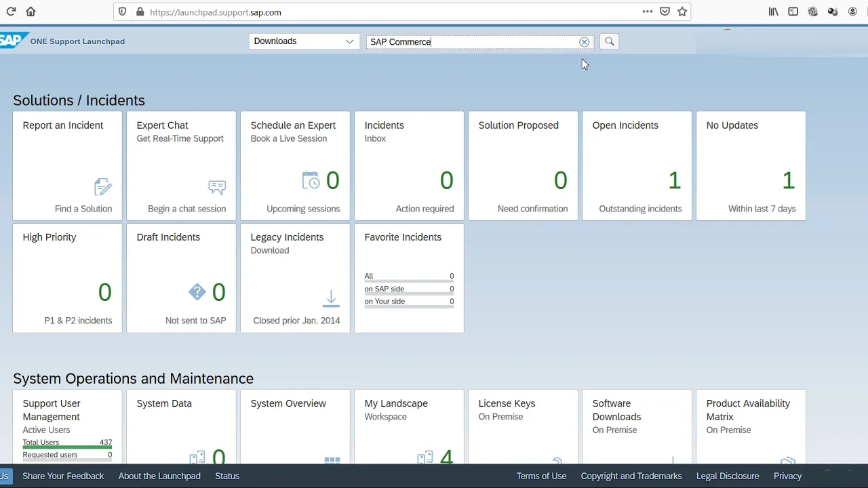Click the Status footer link
Screen dimensions: 868x488
[227, 476]
